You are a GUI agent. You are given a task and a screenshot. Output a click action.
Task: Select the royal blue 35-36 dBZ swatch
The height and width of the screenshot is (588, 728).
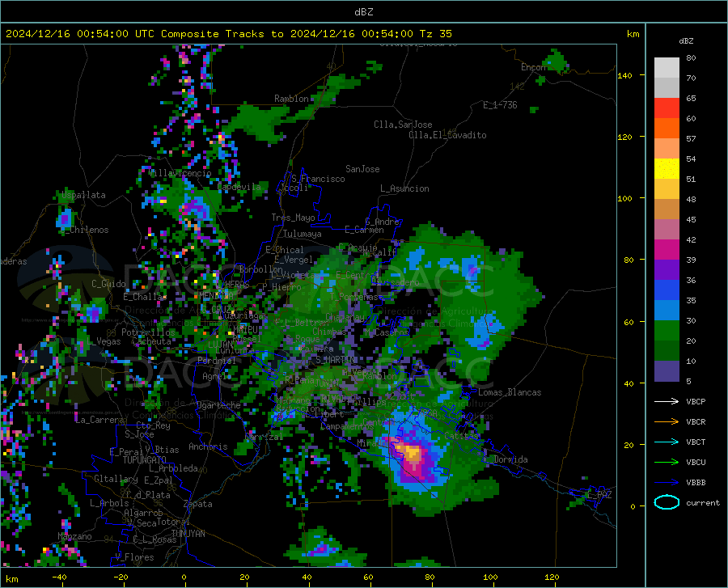(x=667, y=290)
